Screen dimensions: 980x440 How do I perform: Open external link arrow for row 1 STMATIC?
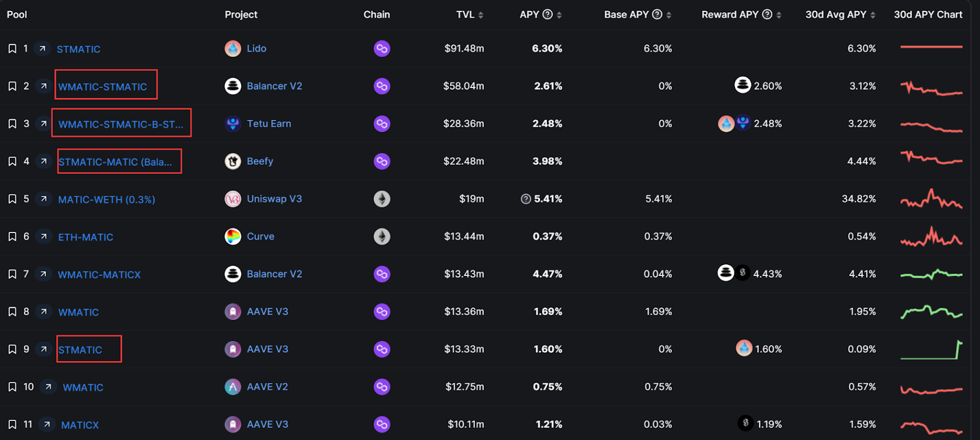tap(42, 48)
